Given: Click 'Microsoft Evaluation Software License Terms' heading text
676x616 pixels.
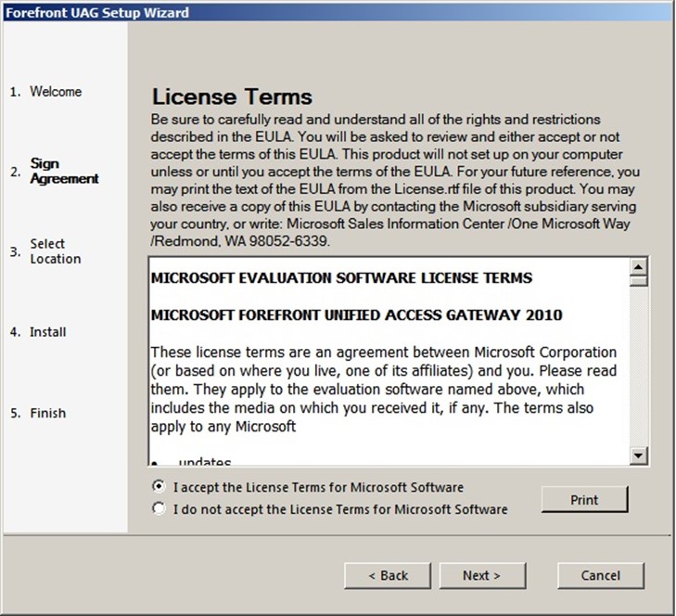Looking at the screenshot, I should point(341,277).
